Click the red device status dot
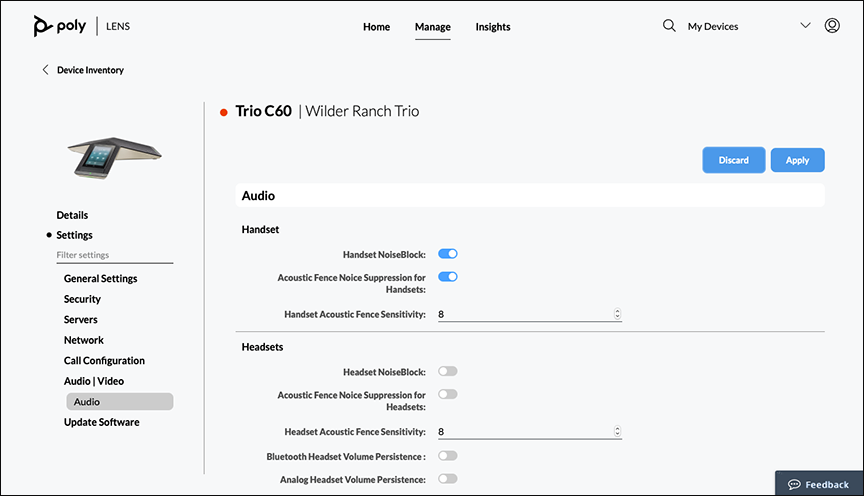 tap(224, 112)
